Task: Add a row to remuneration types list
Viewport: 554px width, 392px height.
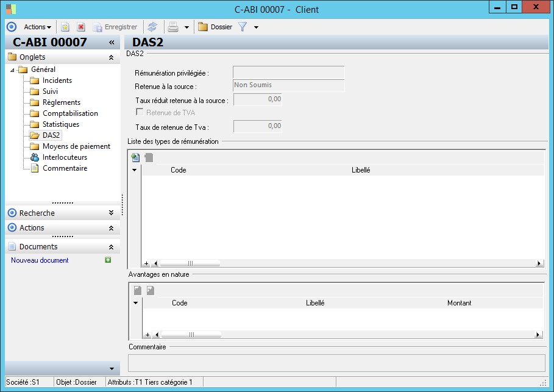Action: (x=135, y=157)
